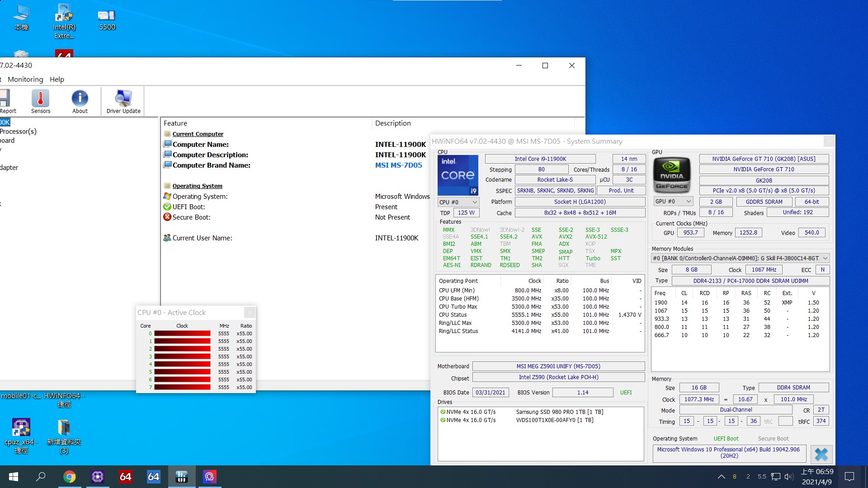
Task: Select the Current Computer heading
Action: point(198,134)
